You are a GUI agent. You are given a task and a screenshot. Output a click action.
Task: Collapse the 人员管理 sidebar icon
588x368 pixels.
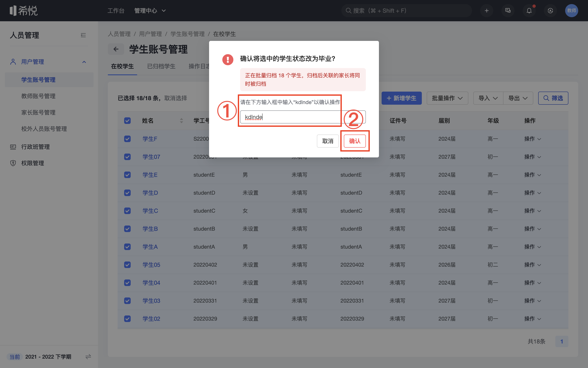[x=83, y=35]
